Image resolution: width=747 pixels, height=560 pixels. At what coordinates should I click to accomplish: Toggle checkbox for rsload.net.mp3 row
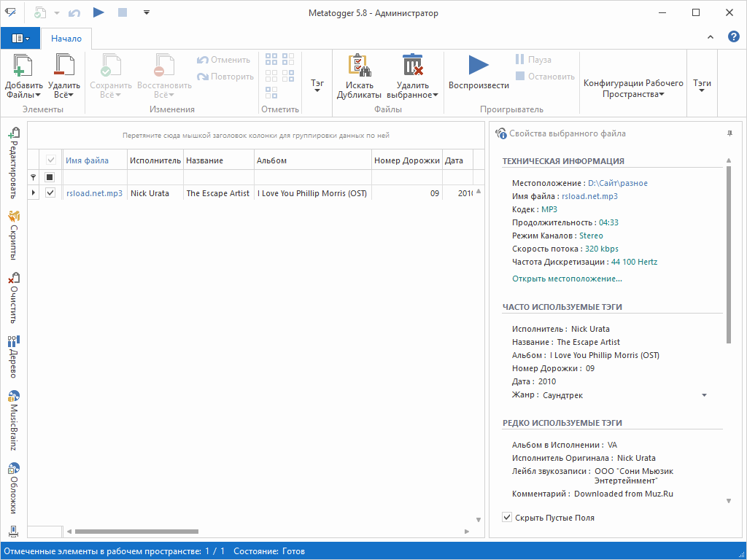click(50, 193)
